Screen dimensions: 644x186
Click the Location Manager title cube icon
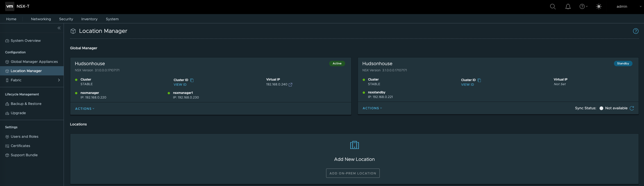[73, 31]
